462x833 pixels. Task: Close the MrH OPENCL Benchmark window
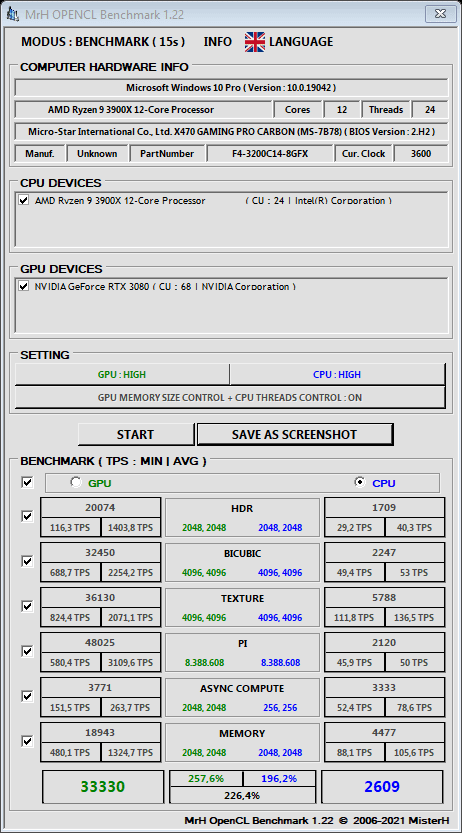click(x=440, y=14)
